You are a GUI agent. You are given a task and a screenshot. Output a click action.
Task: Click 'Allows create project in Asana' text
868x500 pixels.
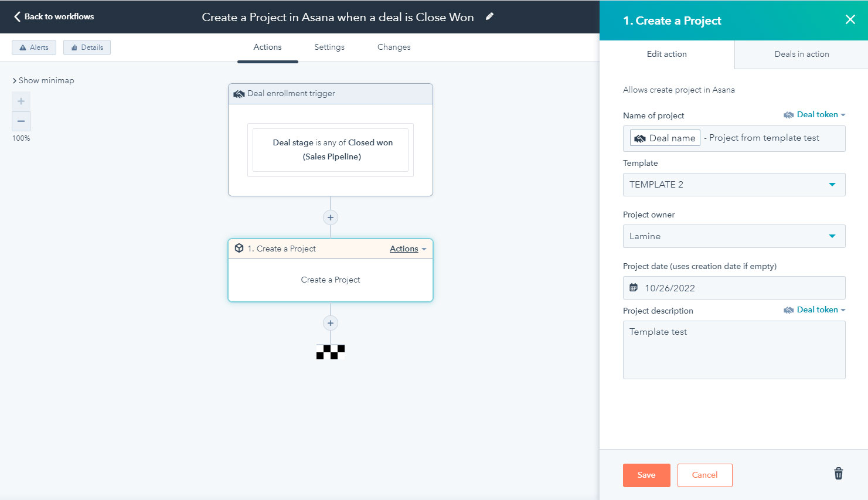[x=679, y=90]
